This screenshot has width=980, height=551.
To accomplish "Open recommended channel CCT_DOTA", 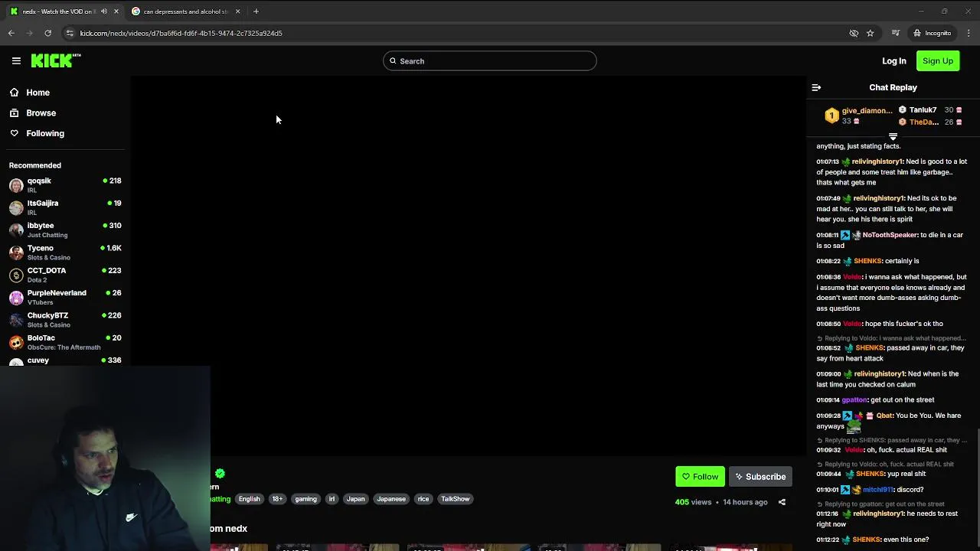I will pyautogui.click(x=65, y=275).
